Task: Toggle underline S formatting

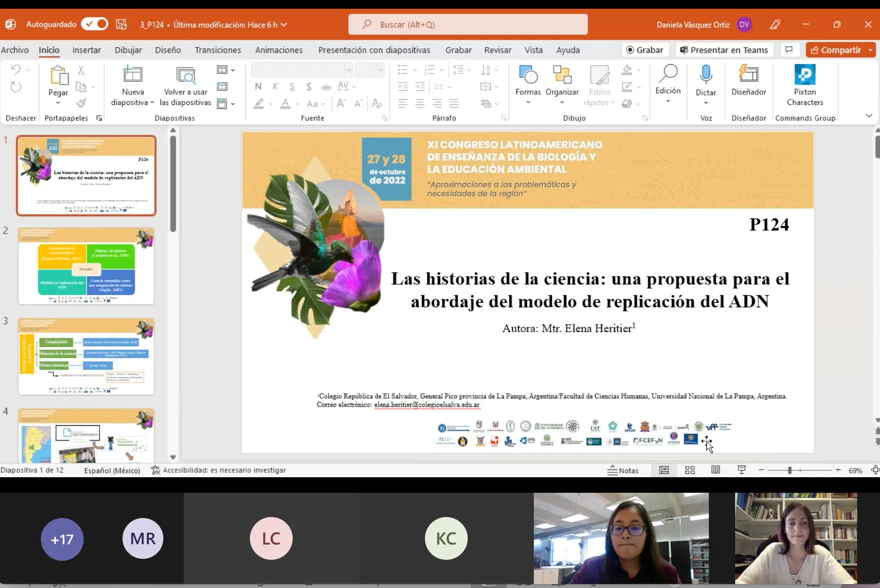Action: pyautogui.click(x=292, y=86)
